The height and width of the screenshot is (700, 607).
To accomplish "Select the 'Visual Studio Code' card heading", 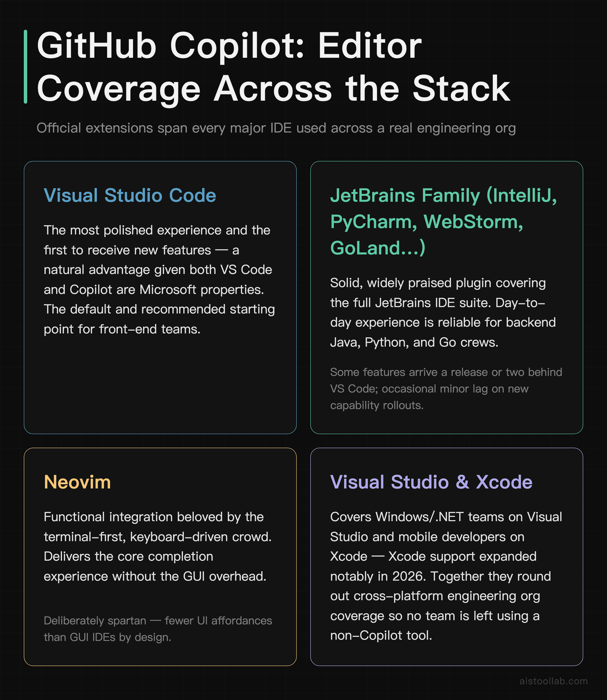I will pyautogui.click(x=130, y=195).
